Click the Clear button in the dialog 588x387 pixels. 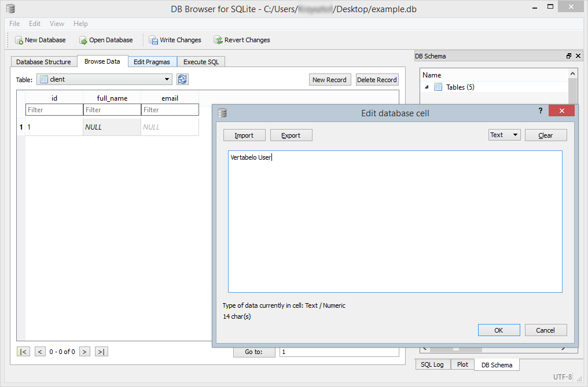coord(545,135)
